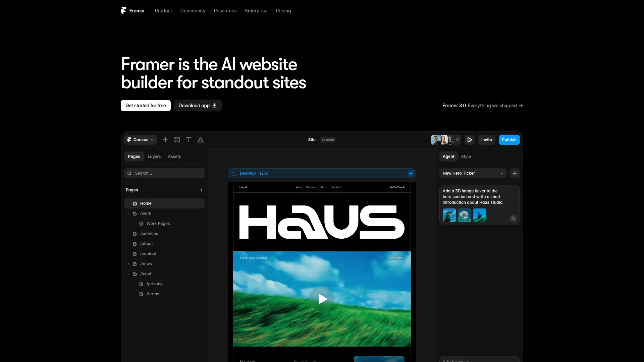
Task: Click the /terms page icon
Action: pyautogui.click(x=141, y=294)
